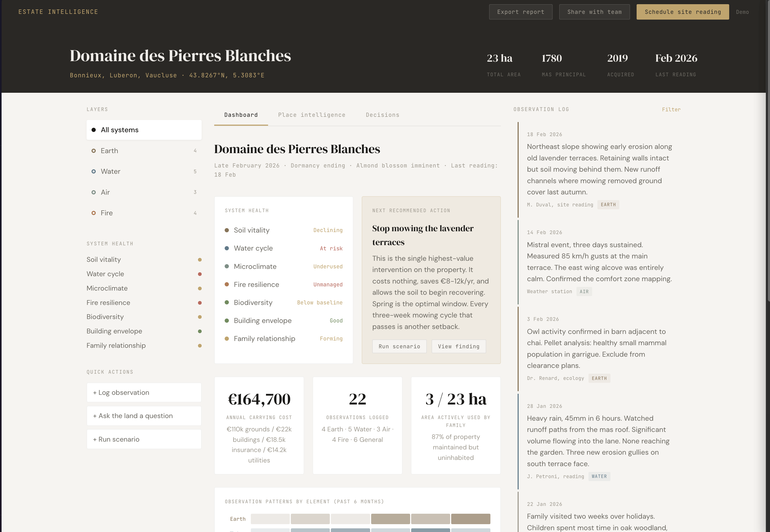
Task: Open the observation log Filter
Action: (x=671, y=109)
